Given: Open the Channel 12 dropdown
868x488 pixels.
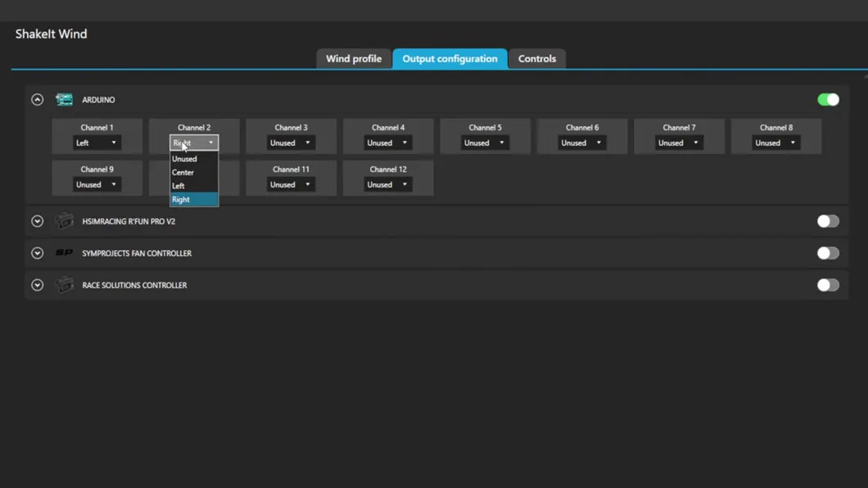Looking at the screenshot, I should [x=387, y=185].
